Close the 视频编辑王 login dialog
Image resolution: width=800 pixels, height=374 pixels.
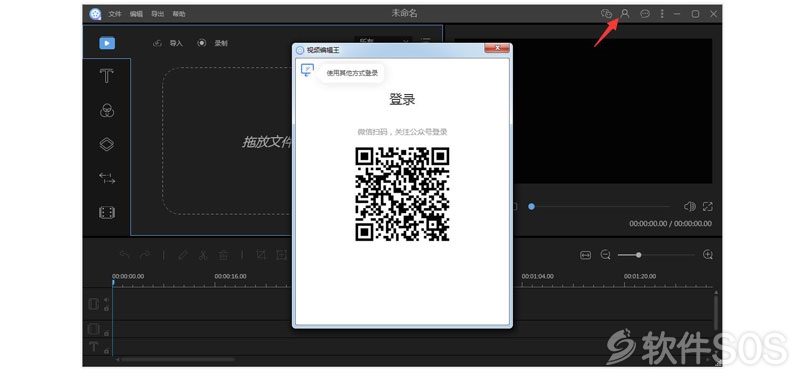click(x=497, y=49)
